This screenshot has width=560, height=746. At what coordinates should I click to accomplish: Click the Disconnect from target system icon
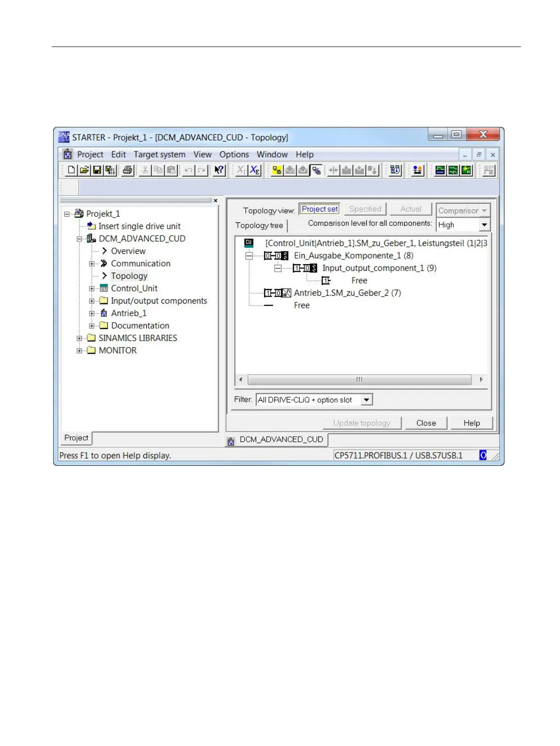click(x=316, y=170)
